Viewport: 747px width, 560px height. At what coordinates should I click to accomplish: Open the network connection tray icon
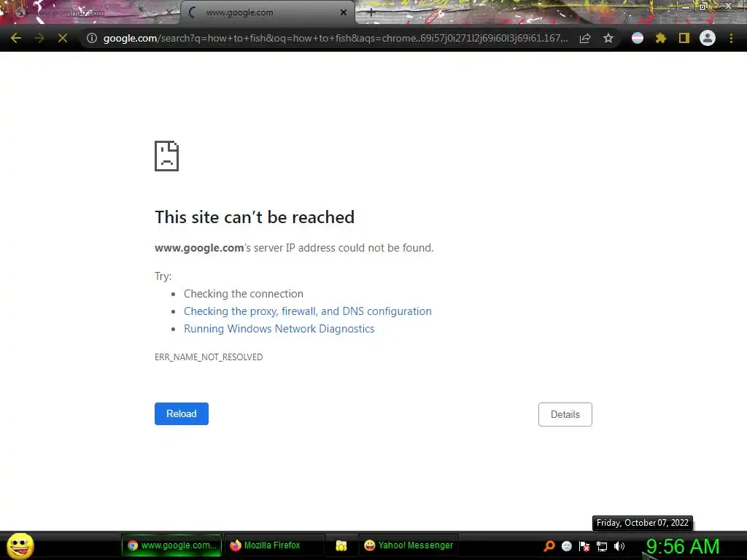[602, 546]
